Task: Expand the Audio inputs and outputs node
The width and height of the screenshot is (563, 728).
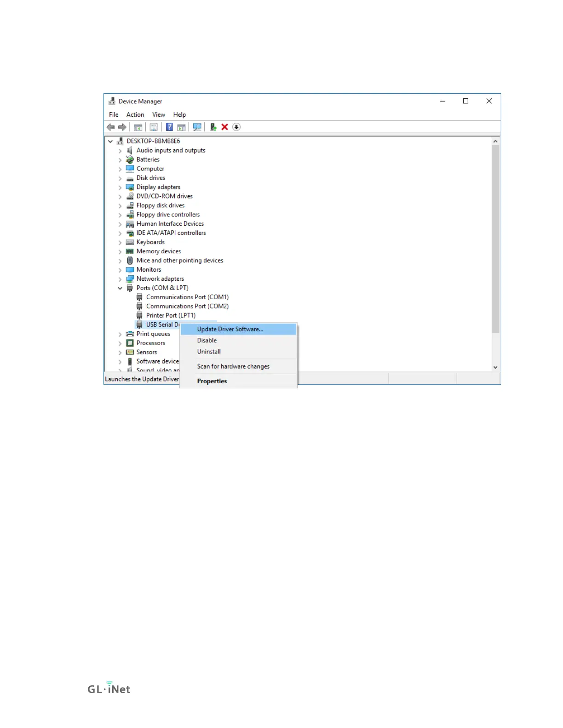Action: click(120, 151)
